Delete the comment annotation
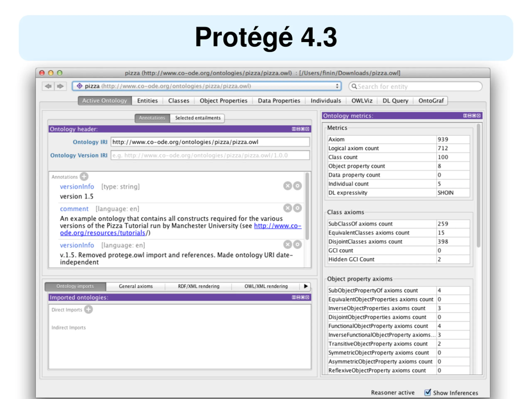The width and height of the screenshot is (532, 399). (x=287, y=208)
